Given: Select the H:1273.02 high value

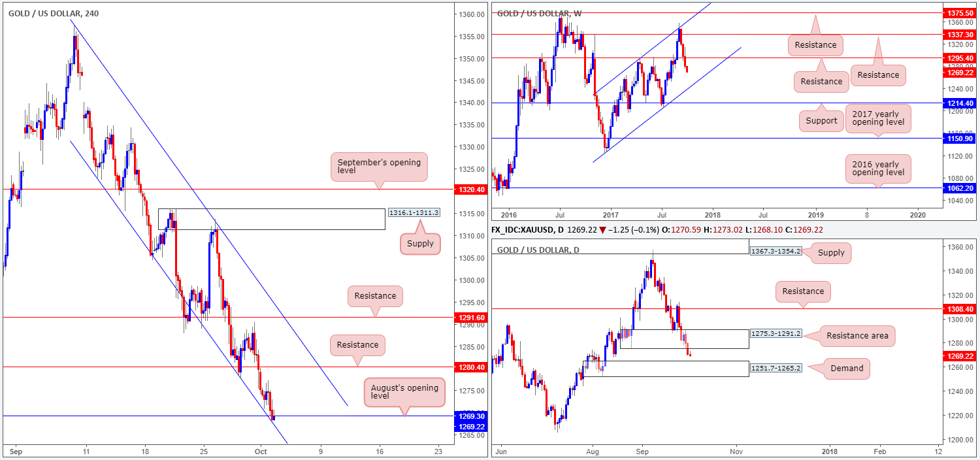Looking at the screenshot, I should 724,231.
